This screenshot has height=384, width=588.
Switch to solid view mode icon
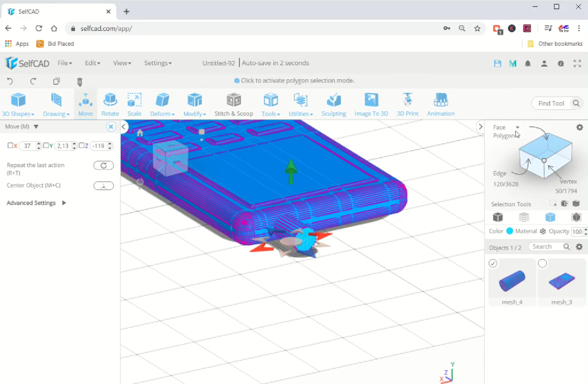tap(498, 217)
